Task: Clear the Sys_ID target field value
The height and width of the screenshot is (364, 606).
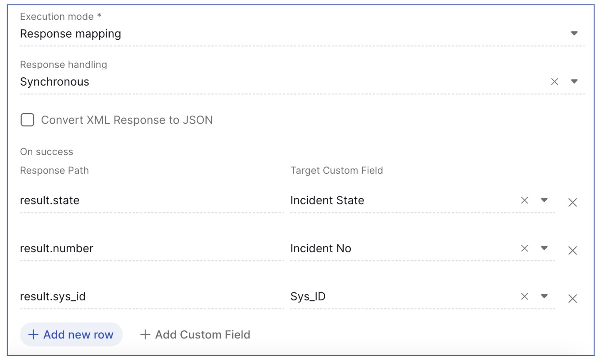Action: pos(525,296)
